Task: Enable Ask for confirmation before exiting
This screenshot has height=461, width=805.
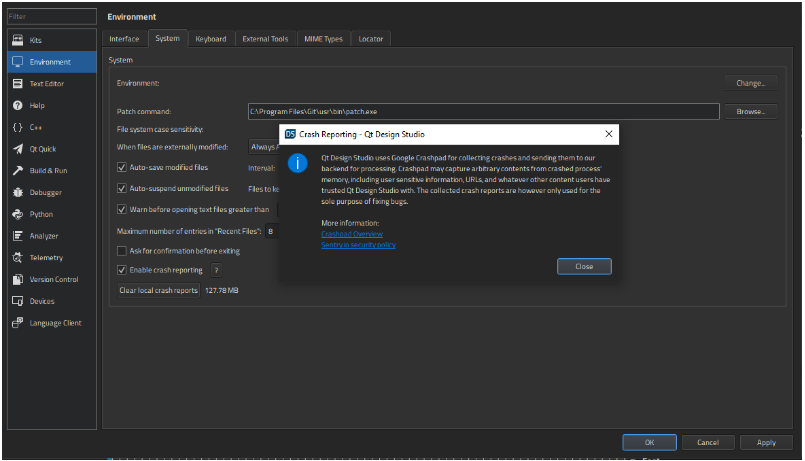Action: [x=122, y=251]
